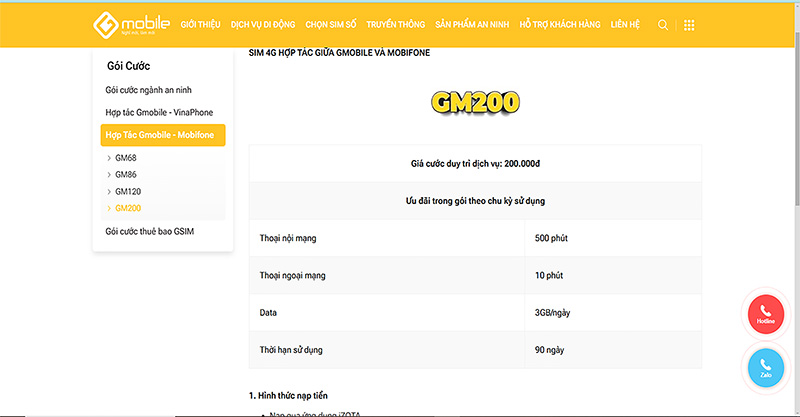Open the GM68 package
The height and width of the screenshot is (417, 800).
[126, 158]
